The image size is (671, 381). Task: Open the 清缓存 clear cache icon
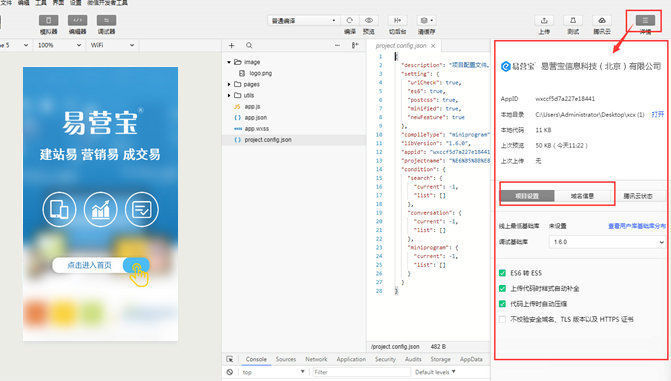[426, 20]
